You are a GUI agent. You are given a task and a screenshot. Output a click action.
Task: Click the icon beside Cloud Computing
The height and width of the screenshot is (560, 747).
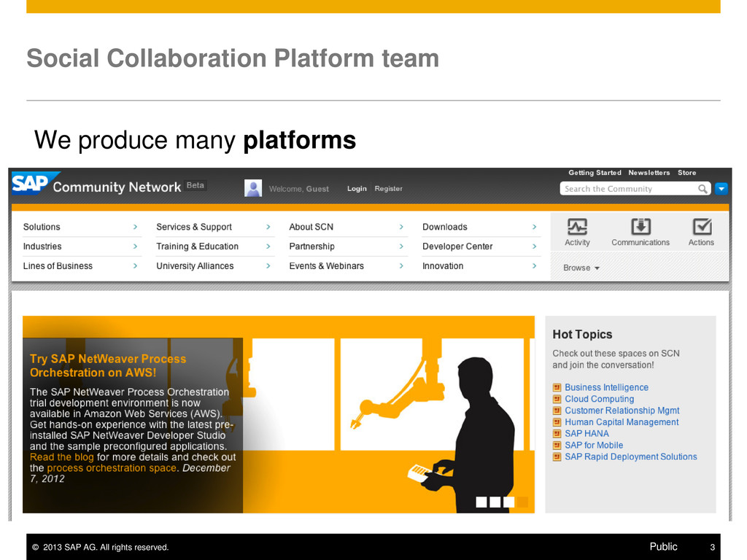557,399
